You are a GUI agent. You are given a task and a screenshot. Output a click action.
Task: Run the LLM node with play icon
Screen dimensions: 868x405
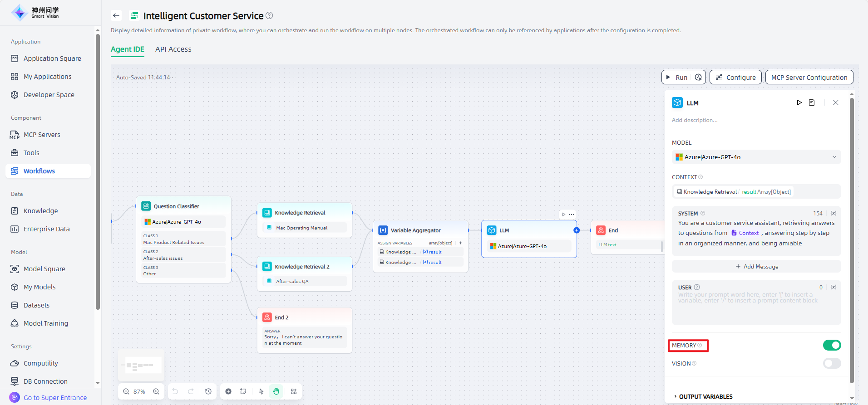(799, 102)
